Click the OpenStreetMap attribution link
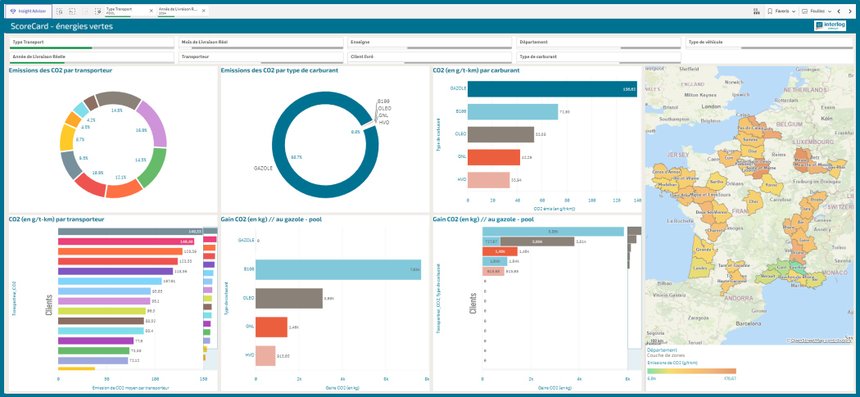The image size is (860, 397). coord(821,341)
